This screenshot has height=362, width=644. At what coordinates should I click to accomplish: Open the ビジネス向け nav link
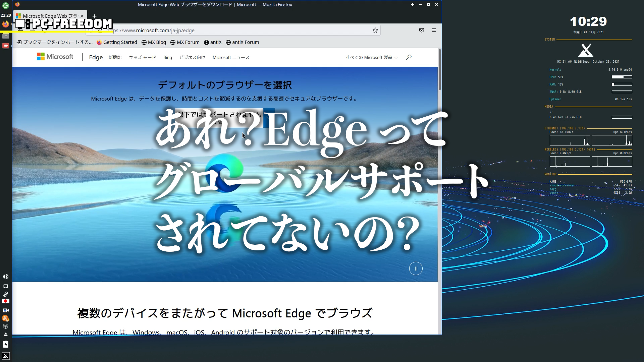[192, 58]
